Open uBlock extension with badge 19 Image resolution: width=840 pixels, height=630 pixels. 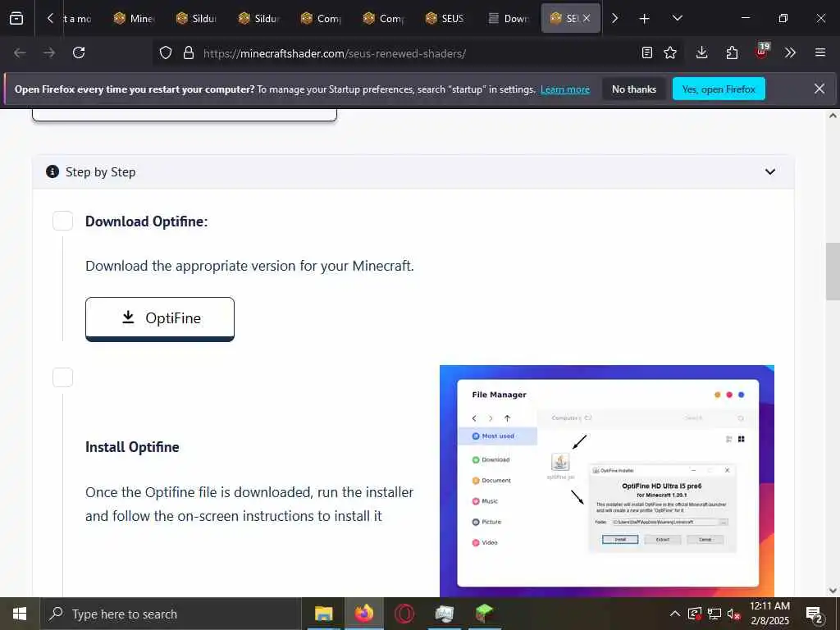pos(762,52)
